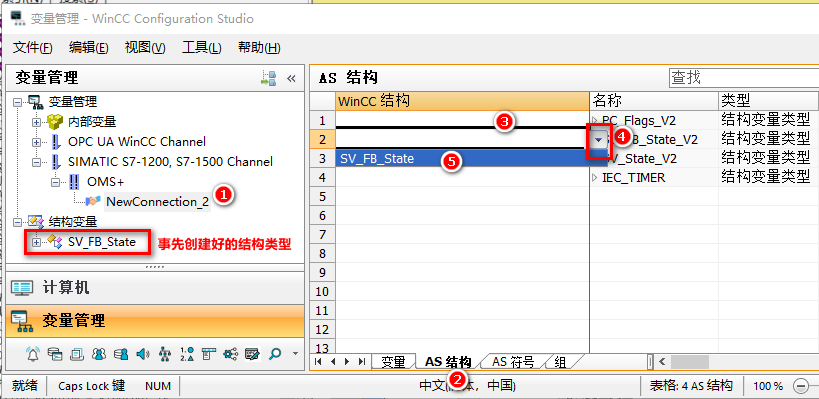Viewport: 819px width, 399px height.
Task: Expand the OPC UA WinCC Channel node
Action: (x=37, y=142)
